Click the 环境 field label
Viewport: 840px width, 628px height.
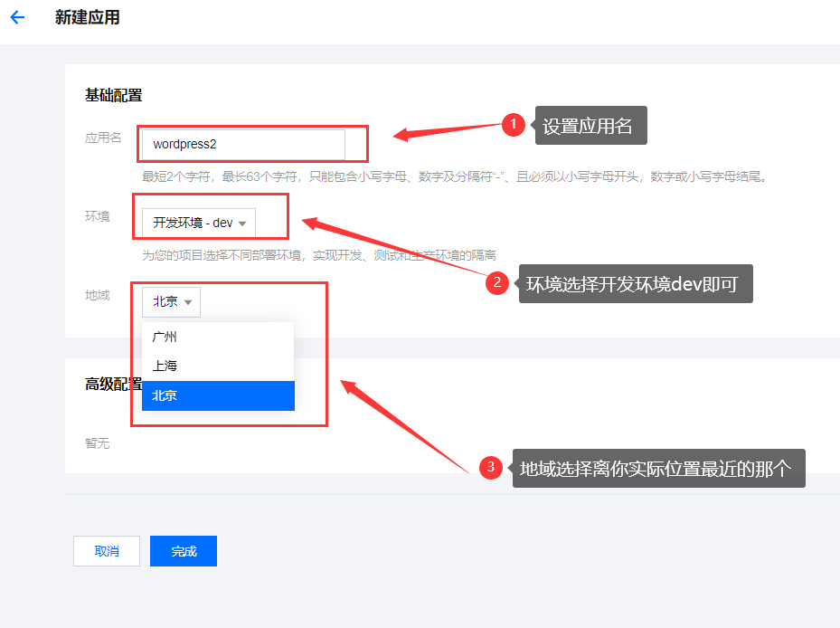point(97,216)
